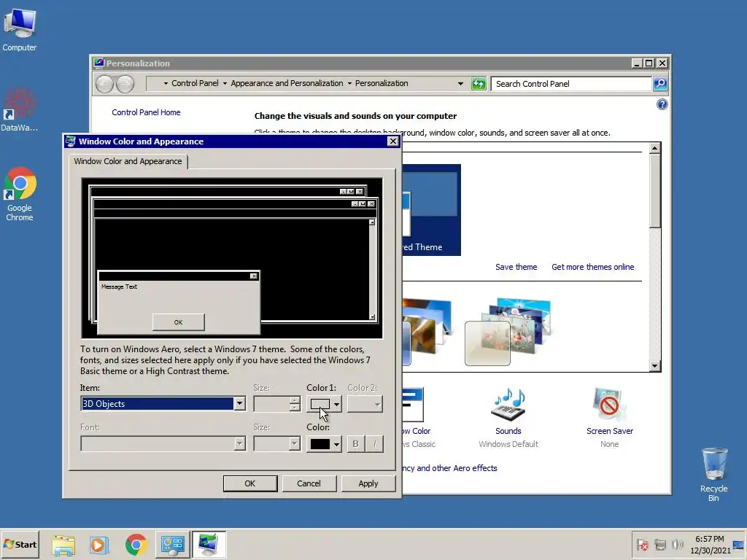Click the search magnifier icon in Control Panel
The image size is (747, 560).
659,84
